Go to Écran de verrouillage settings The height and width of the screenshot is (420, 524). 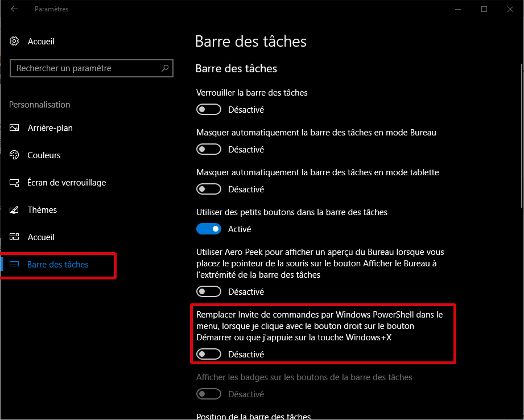pos(66,183)
